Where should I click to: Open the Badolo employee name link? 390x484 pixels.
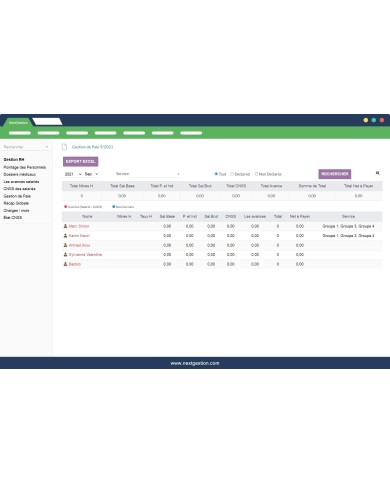click(75, 264)
